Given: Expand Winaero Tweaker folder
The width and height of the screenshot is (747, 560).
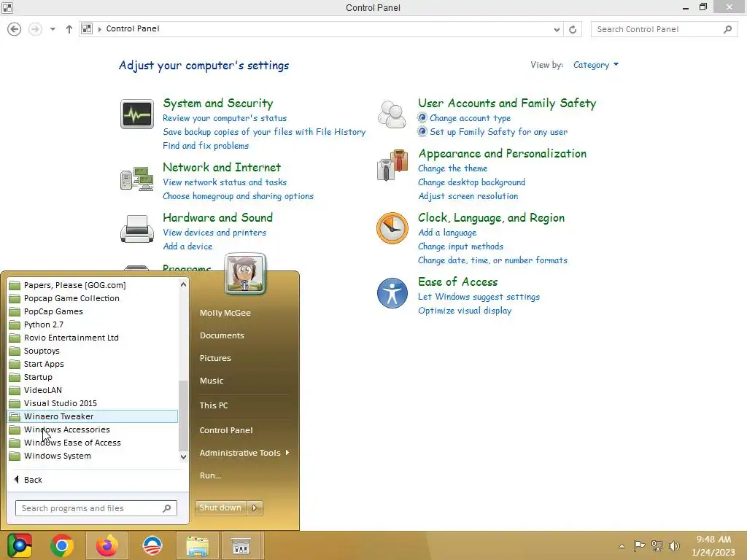Looking at the screenshot, I should coord(93,416).
